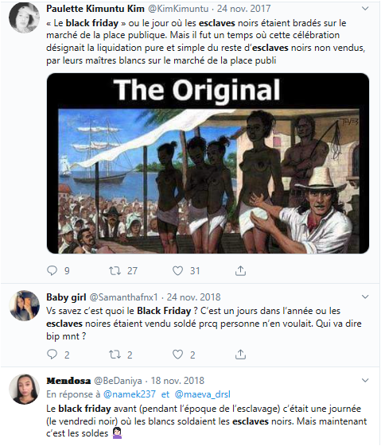Open the 24 nov. 2018 timestamp
This screenshot has width=381, height=446.
193,297
